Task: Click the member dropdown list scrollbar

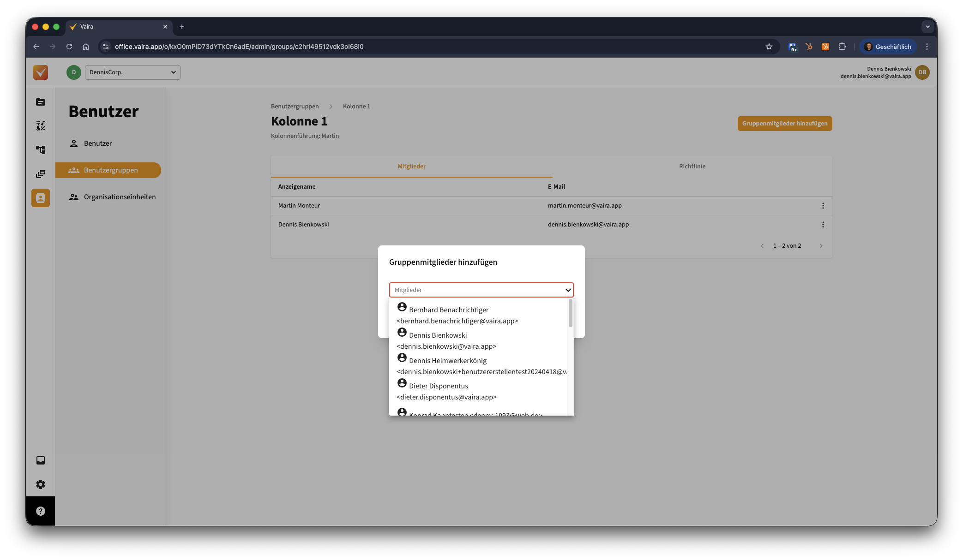Action: [571, 314]
